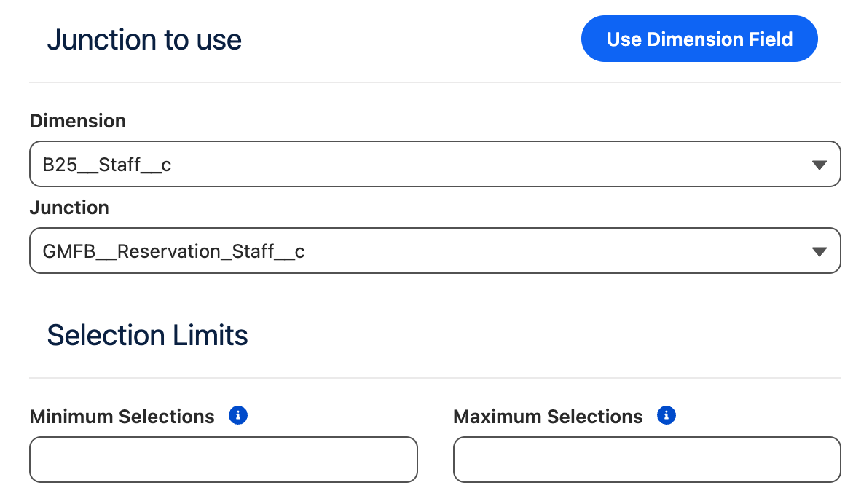
Task: Click the "Junction to use" heading
Action: click(144, 40)
